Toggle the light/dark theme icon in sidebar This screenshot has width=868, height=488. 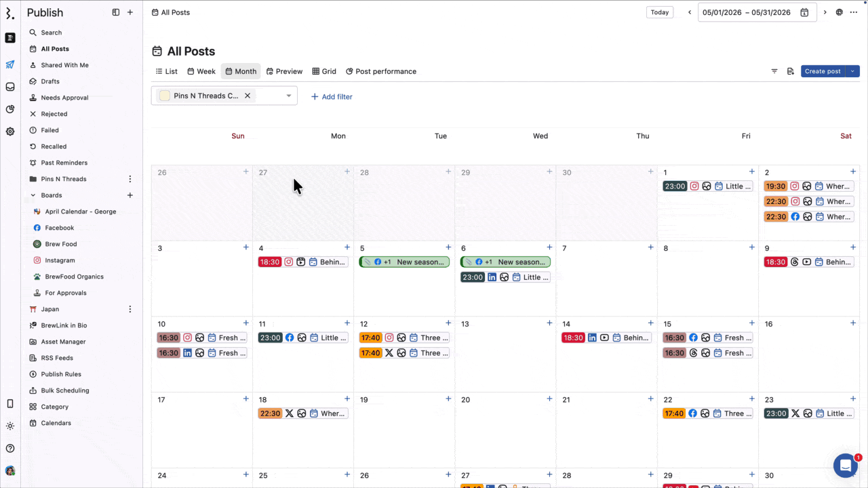click(10, 426)
